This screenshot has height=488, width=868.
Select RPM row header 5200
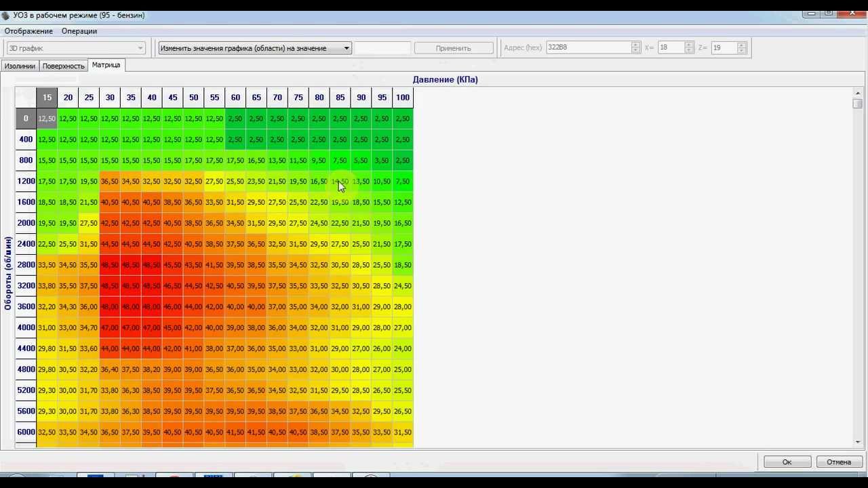point(26,390)
